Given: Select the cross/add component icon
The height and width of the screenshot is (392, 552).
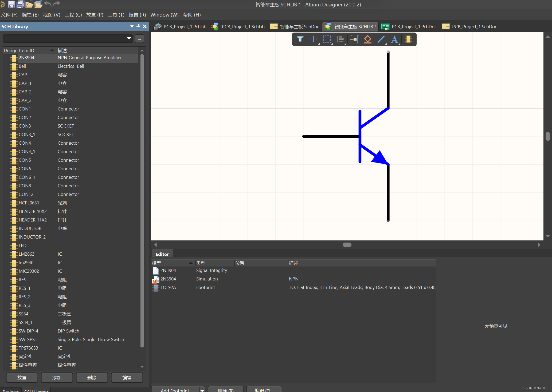Looking at the screenshot, I should (313, 39).
